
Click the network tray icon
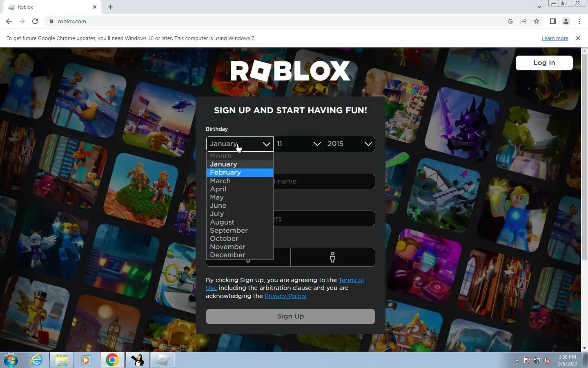coord(537,361)
